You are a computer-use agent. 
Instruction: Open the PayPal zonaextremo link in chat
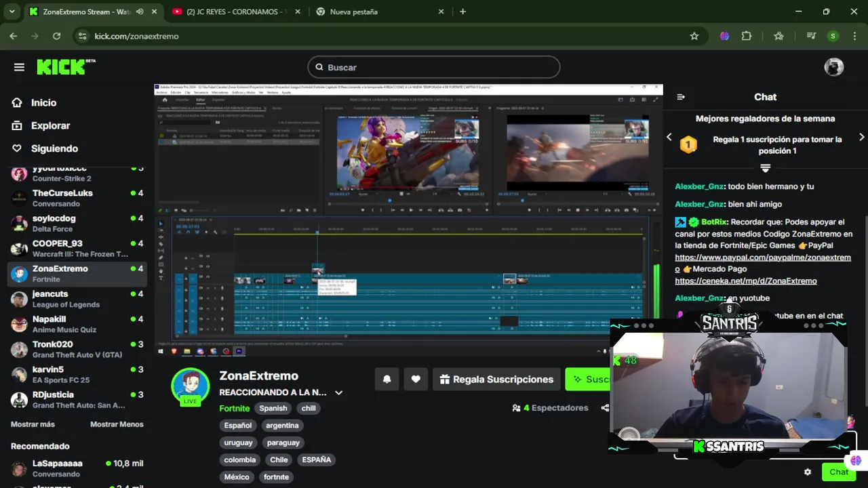pyautogui.click(x=763, y=263)
